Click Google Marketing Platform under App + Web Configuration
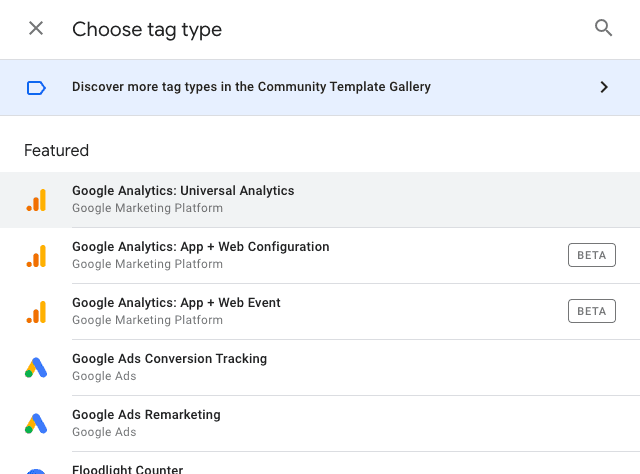The height and width of the screenshot is (474, 640). 147,264
